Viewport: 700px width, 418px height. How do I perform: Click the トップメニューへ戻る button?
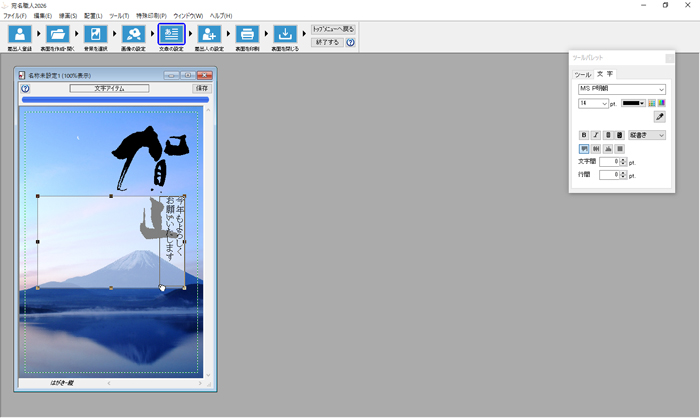pos(333,29)
